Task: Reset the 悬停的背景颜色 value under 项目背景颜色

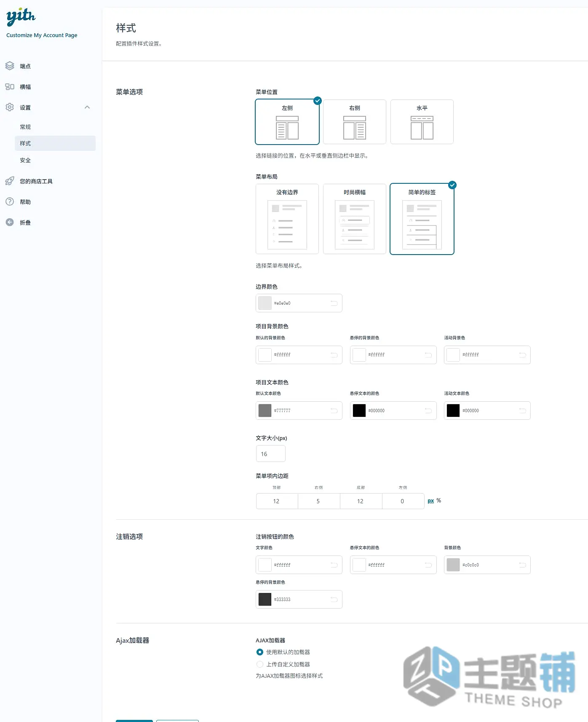Action: point(428,355)
